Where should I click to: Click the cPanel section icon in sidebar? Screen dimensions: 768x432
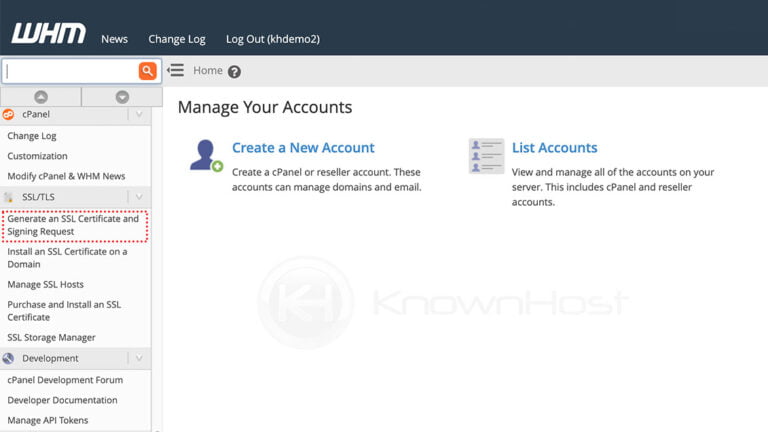point(9,115)
